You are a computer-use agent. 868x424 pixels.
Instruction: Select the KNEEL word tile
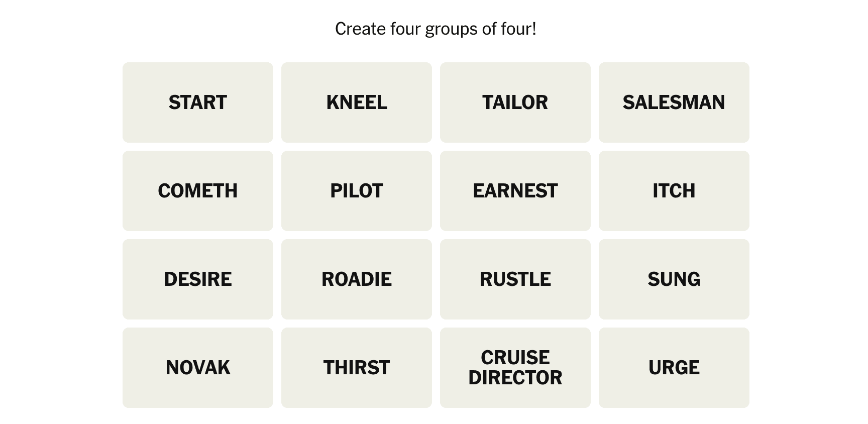pos(357,102)
